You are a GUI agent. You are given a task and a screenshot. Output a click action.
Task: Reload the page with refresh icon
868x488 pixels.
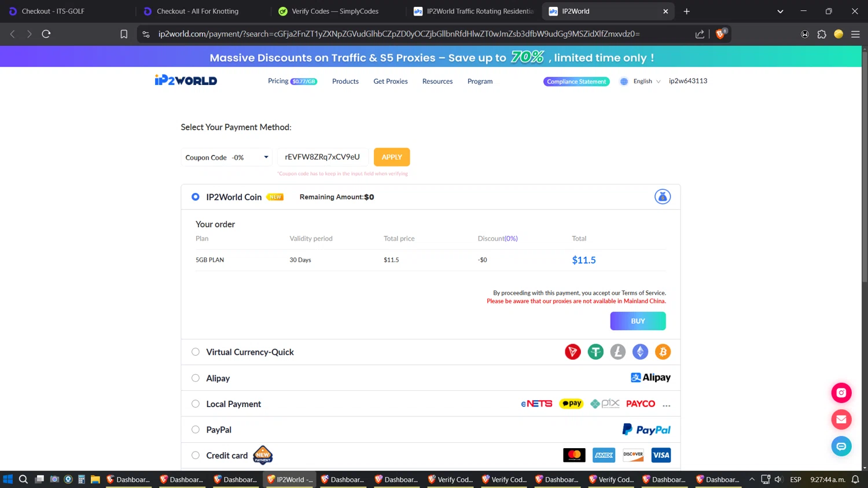46,34
